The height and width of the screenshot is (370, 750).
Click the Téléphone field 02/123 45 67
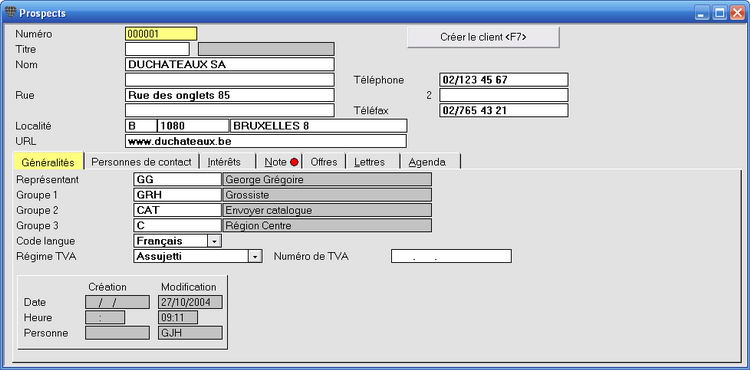pyautogui.click(x=504, y=80)
